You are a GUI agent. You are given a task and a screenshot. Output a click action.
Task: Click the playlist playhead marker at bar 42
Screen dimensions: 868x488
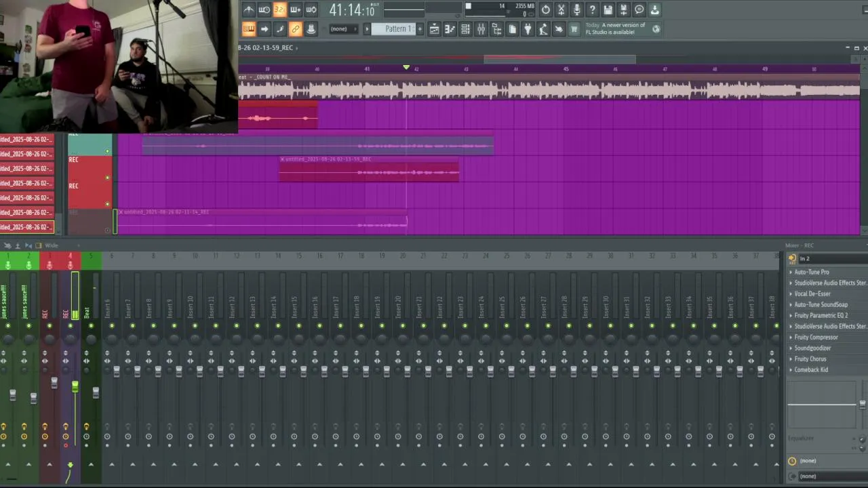tap(406, 68)
